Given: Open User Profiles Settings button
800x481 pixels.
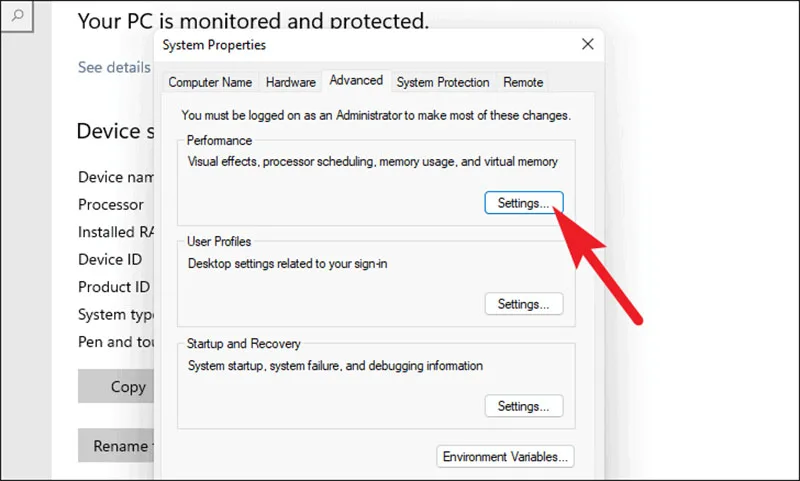Looking at the screenshot, I should pos(523,304).
